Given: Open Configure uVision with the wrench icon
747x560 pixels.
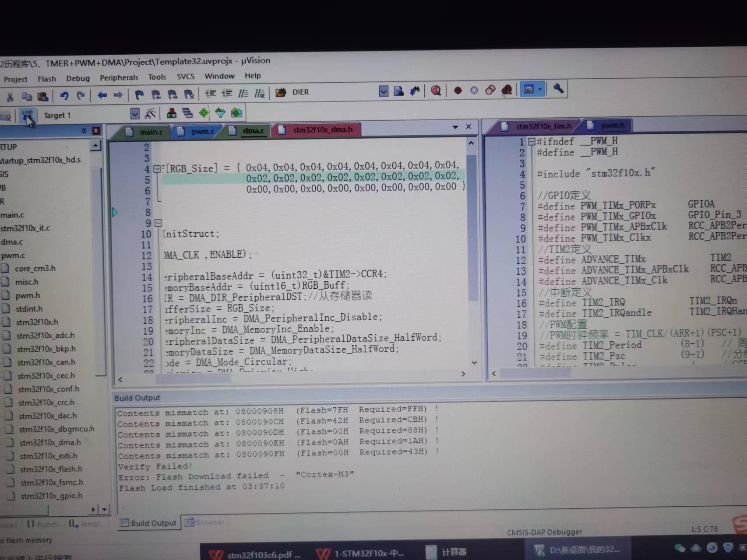Looking at the screenshot, I should pos(558,90).
